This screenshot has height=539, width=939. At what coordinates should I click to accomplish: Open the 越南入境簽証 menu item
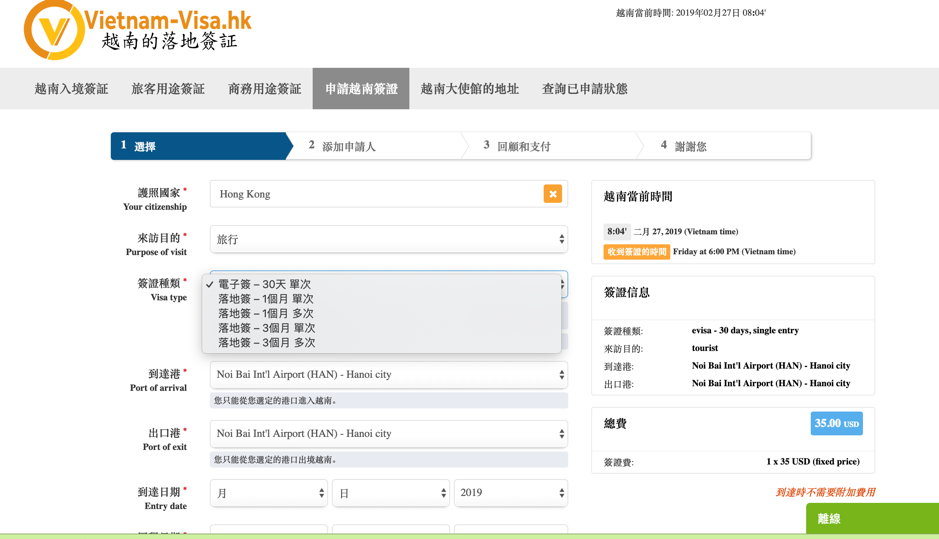71,89
